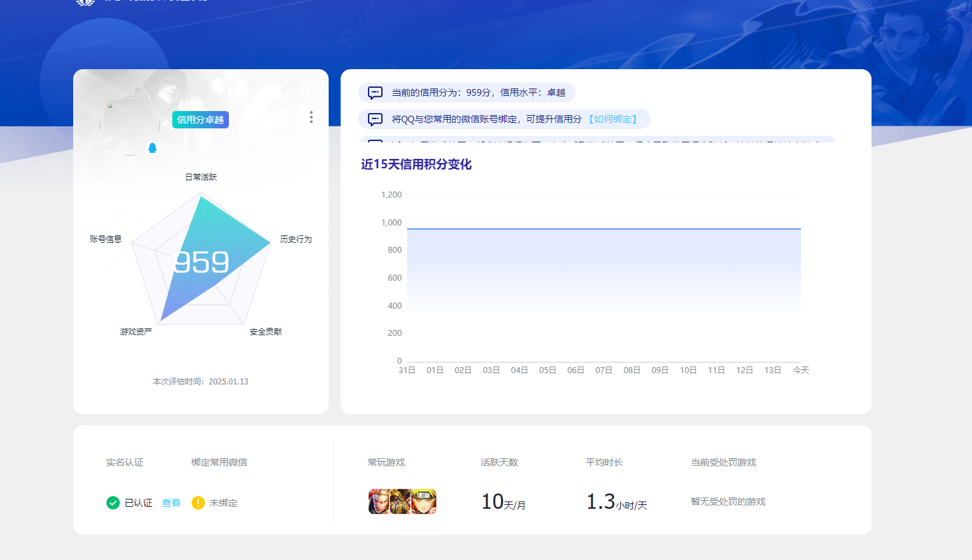Screen dimensions: 972x560
Task: Click the 近15天信用积分变化 chart title
Action: [416, 164]
